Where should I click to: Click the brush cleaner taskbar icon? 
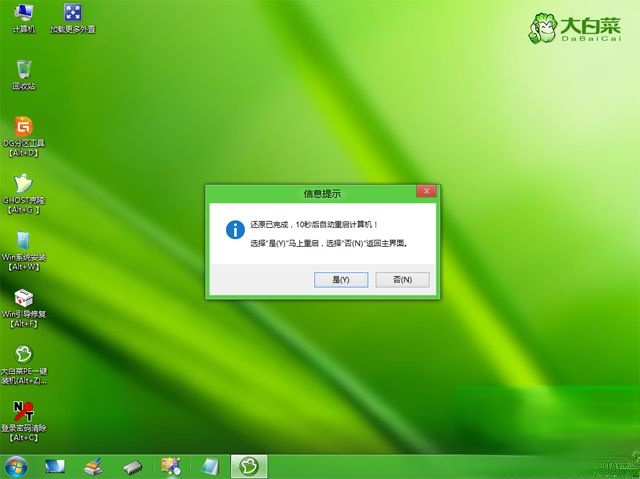(x=93, y=466)
